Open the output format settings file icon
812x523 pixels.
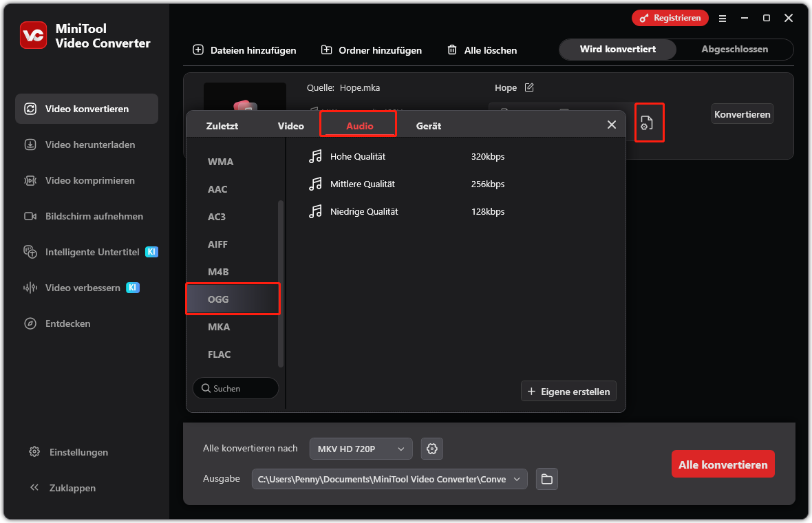pos(647,122)
